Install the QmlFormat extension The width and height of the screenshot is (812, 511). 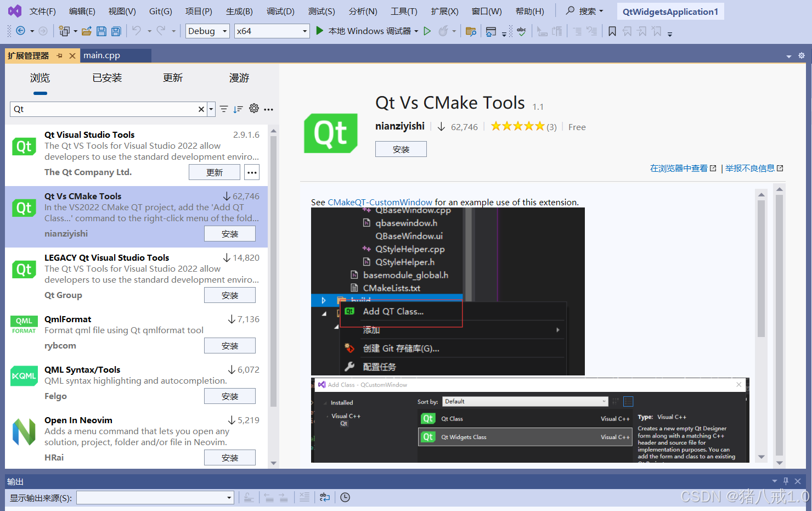pyautogui.click(x=230, y=346)
